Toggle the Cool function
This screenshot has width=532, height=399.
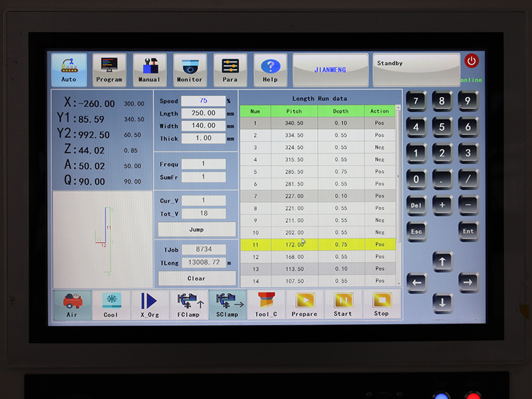coord(111,305)
